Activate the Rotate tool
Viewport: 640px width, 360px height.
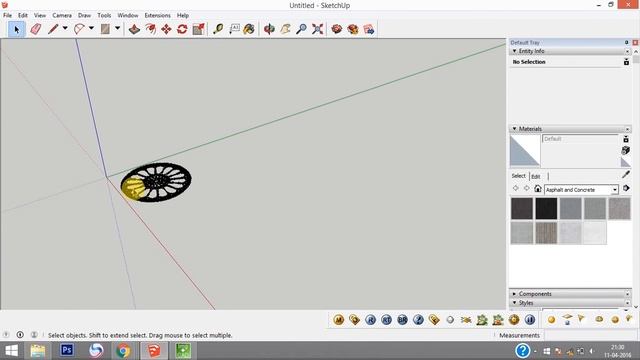tap(182, 29)
